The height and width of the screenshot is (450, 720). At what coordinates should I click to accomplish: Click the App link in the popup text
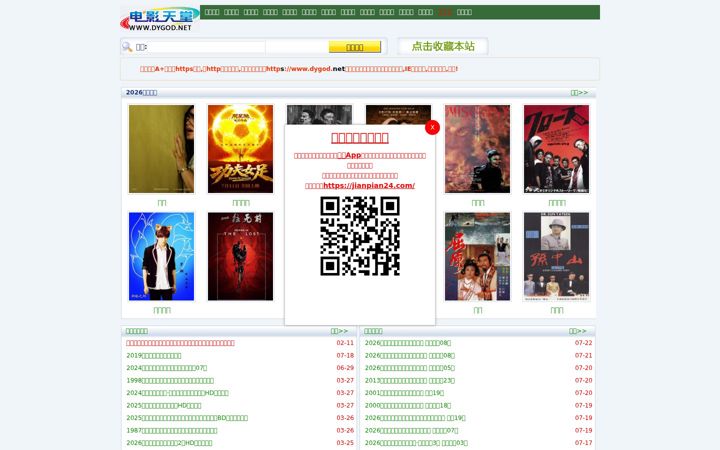click(349, 155)
